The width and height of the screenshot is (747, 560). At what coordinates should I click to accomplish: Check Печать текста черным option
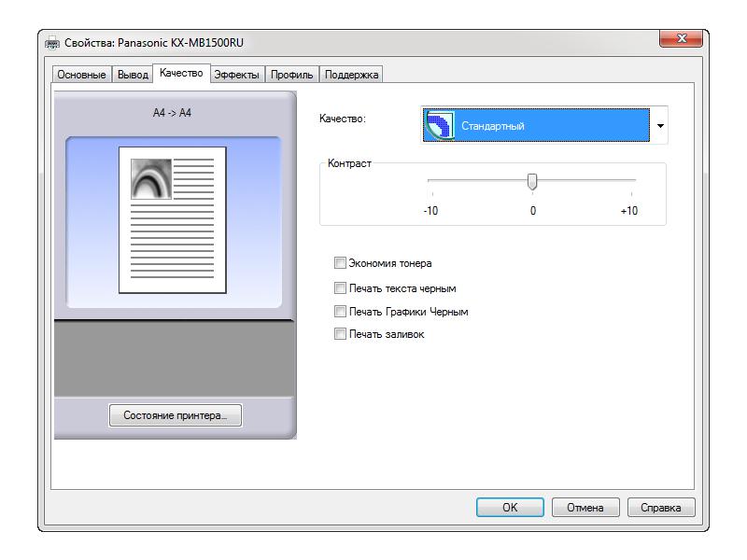click(340, 288)
